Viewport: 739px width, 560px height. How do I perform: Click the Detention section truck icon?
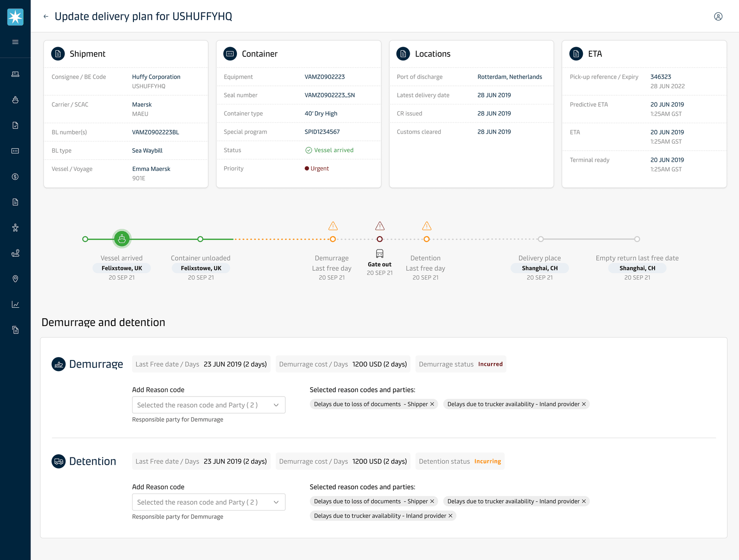pyautogui.click(x=59, y=461)
